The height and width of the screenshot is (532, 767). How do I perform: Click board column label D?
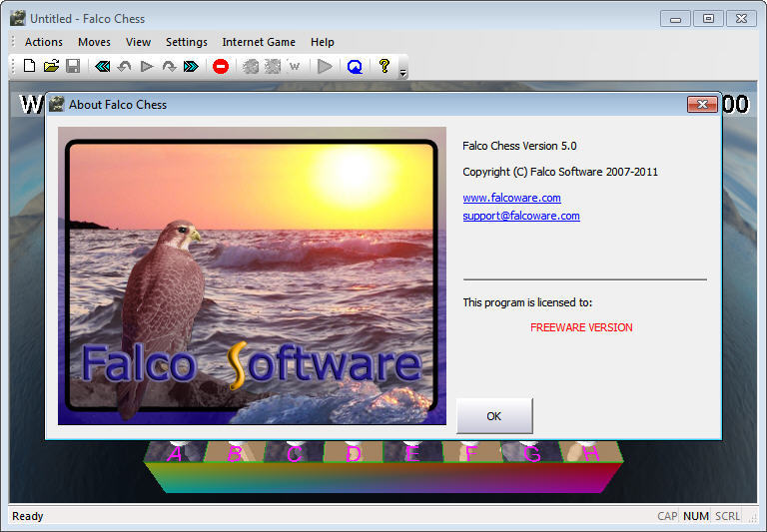pyautogui.click(x=354, y=454)
